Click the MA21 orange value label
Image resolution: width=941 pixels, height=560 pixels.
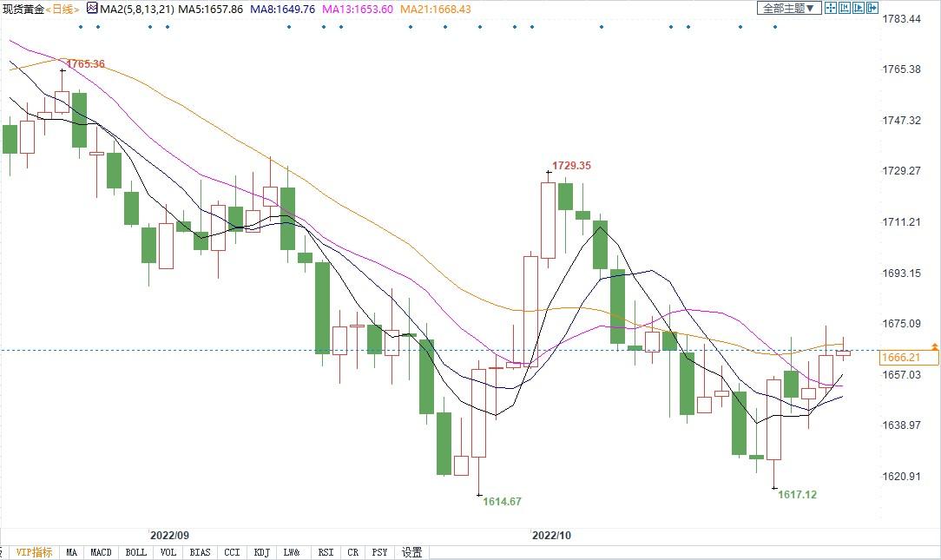coord(436,9)
